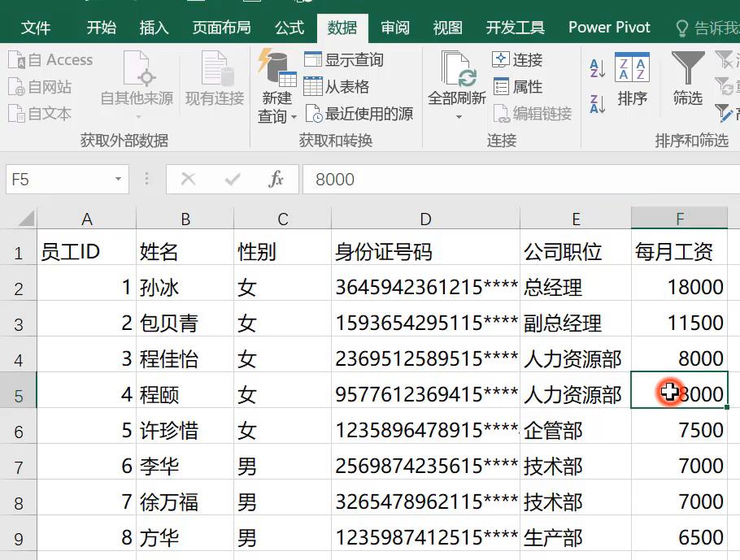Click the 副总经理 position cell
740x560 pixels.
click(575, 323)
